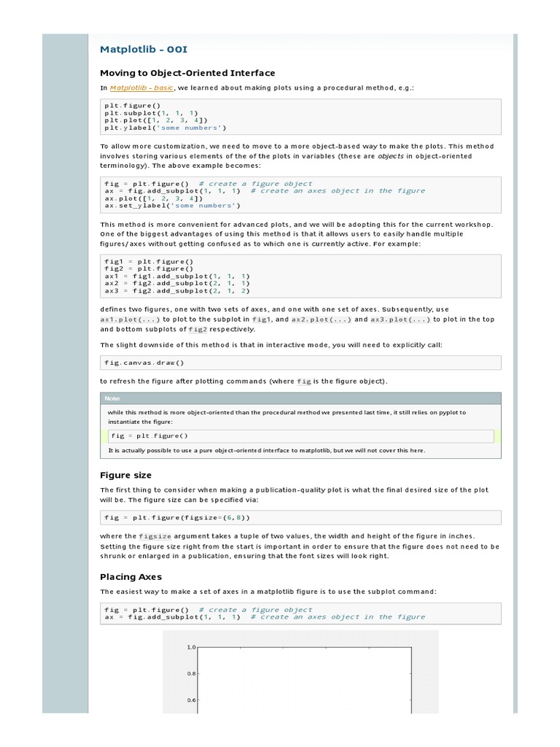Image resolution: width=560 pixels, height=747 pixels.
Task: Click the 'fig.canvas.draw()' code block
Action: click(300, 363)
